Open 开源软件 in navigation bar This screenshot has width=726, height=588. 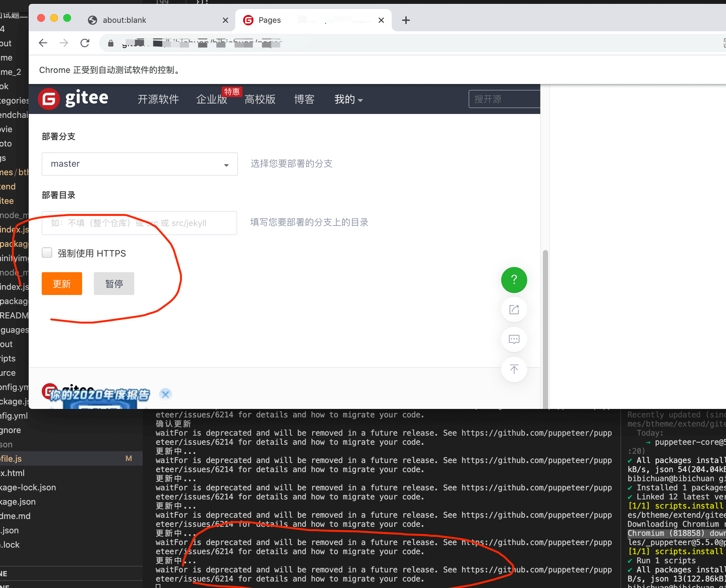tap(158, 100)
